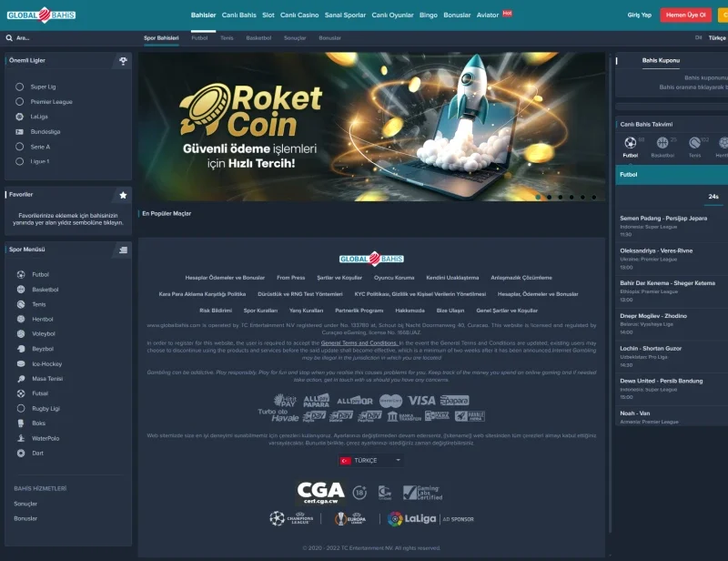
Task: Open the Canlı Bahis menu item
Action: (239, 15)
